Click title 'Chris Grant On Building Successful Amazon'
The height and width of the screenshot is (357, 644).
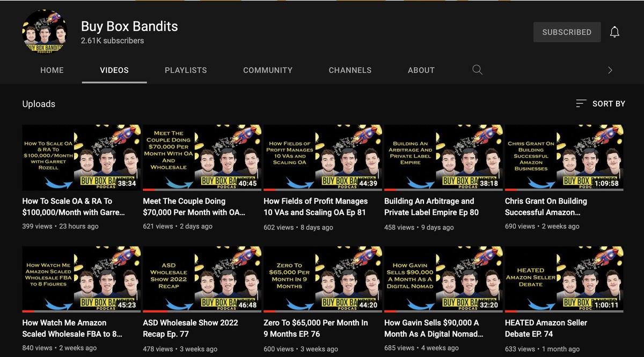(x=546, y=207)
